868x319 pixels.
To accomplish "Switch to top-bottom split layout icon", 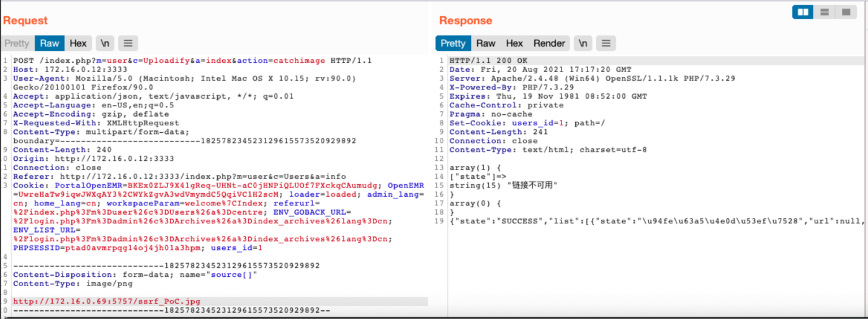I will [x=825, y=12].
